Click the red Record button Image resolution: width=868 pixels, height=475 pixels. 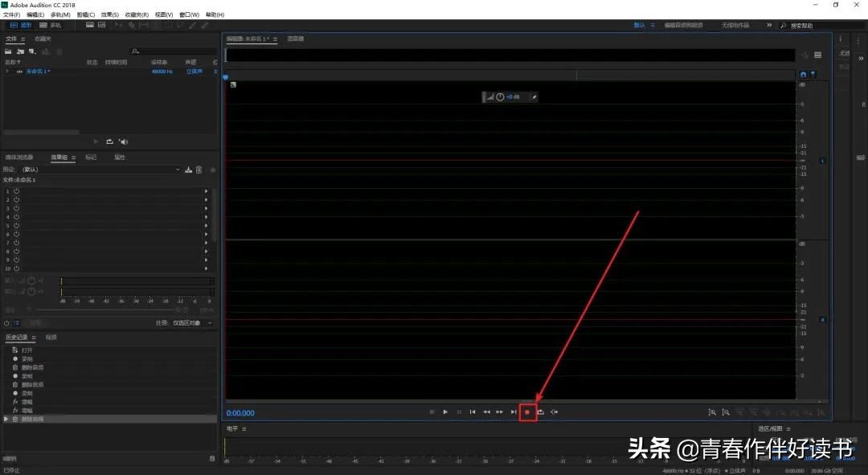[x=527, y=412]
